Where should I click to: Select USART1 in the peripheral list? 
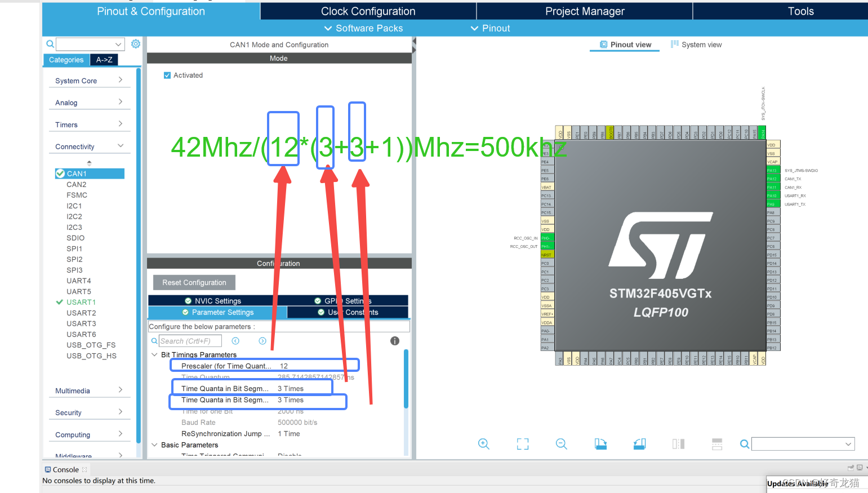click(81, 302)
